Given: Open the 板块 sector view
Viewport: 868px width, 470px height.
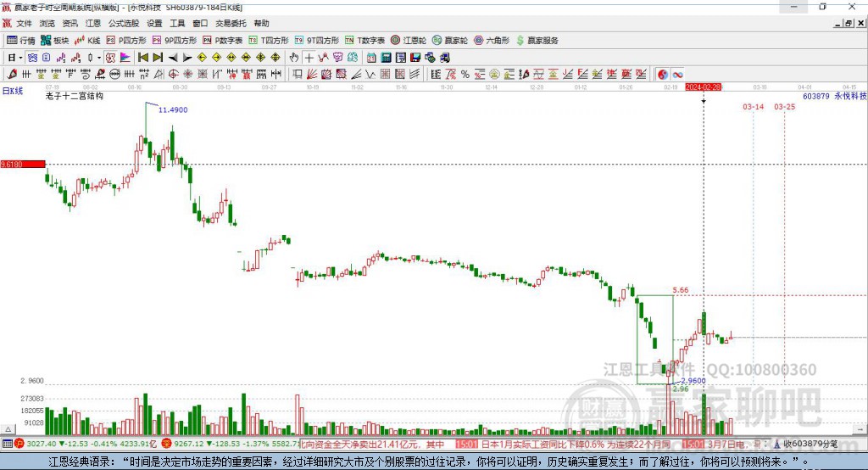Looking at the screenshot, I should [54, 41].
